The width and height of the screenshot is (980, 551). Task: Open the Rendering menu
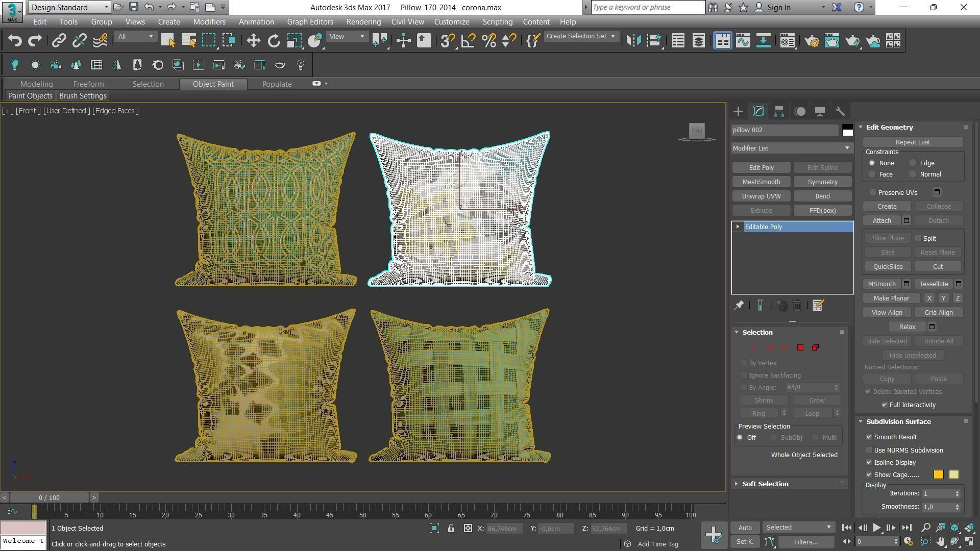tap(363, 22)
